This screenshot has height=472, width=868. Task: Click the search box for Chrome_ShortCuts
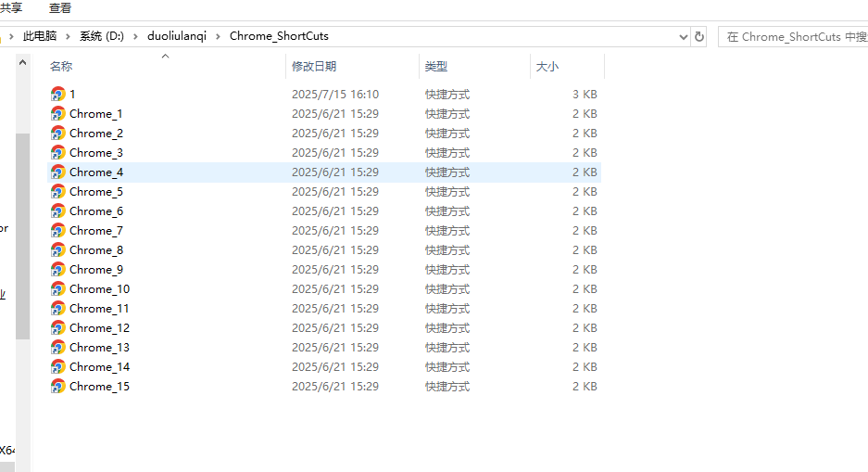pos(793,36)
